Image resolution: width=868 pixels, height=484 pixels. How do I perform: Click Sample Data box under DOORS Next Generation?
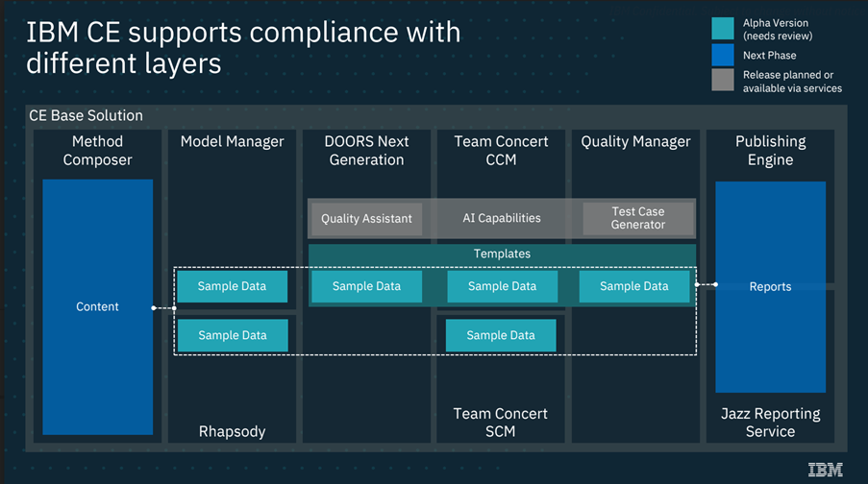point(366,286)
